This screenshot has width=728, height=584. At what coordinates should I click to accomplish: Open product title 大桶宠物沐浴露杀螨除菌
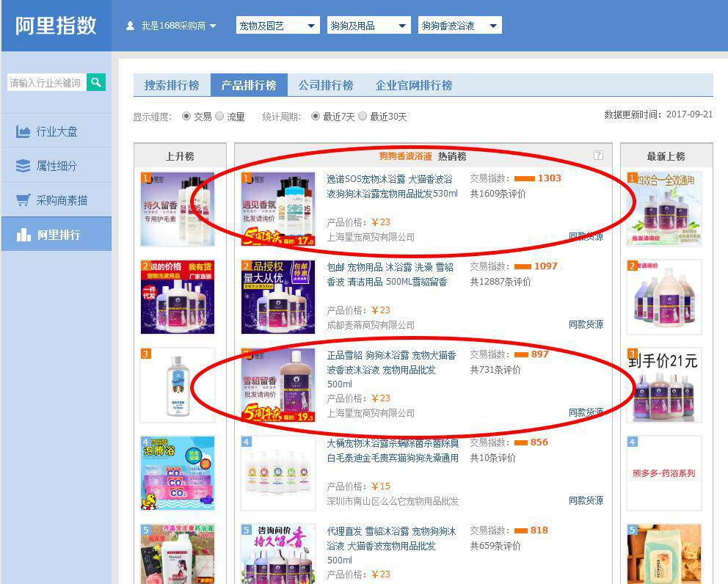(x=393, y=450)
